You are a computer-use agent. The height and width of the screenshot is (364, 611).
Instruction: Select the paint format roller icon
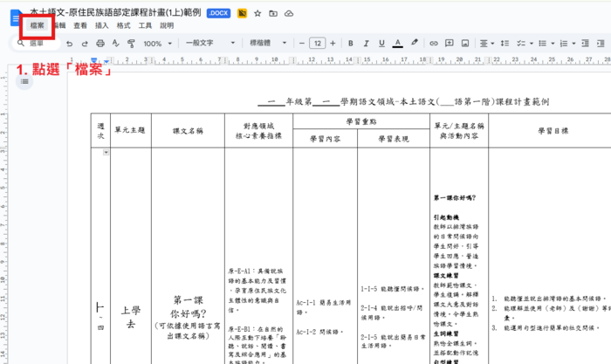[130, 43]
